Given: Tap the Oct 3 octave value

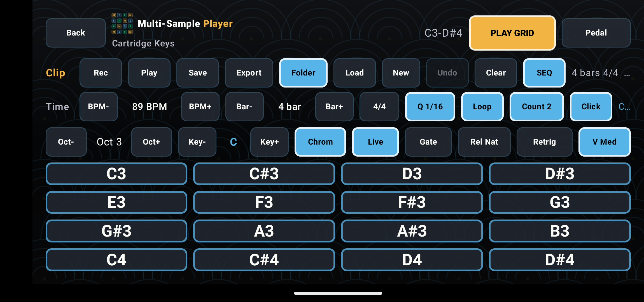Looking at the screenshot, I should point(109,142).
